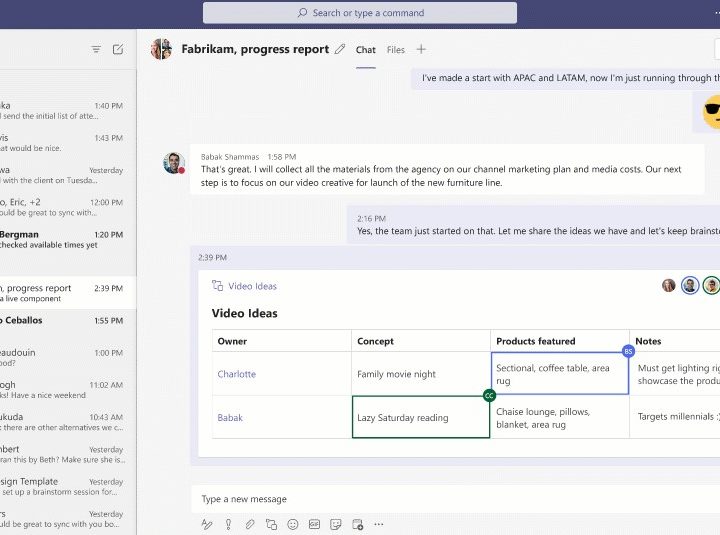Schedule a meeting icon in compose bar
The width and height of the screenshot is (720, 535).
pos(358,524)
